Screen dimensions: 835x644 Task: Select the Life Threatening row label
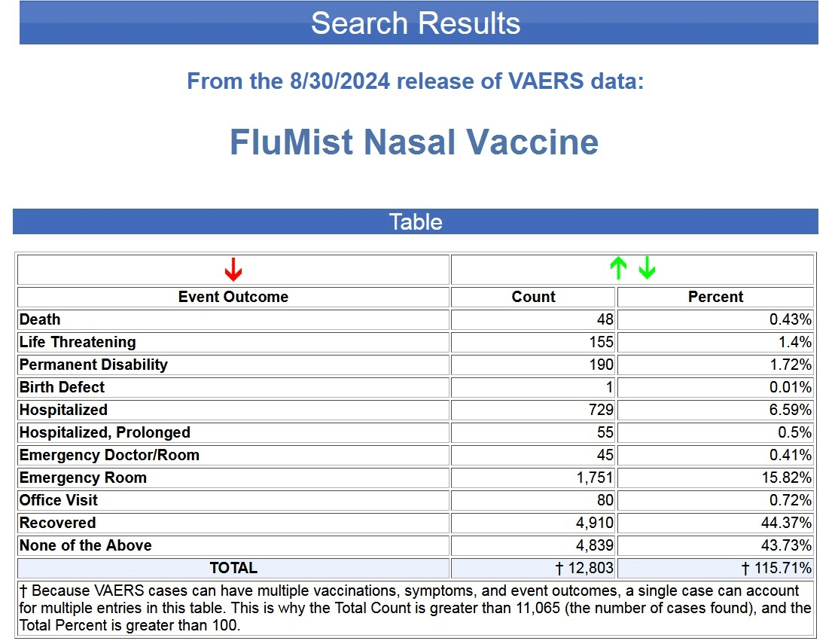pyautogui.click(x=78, y=342)
